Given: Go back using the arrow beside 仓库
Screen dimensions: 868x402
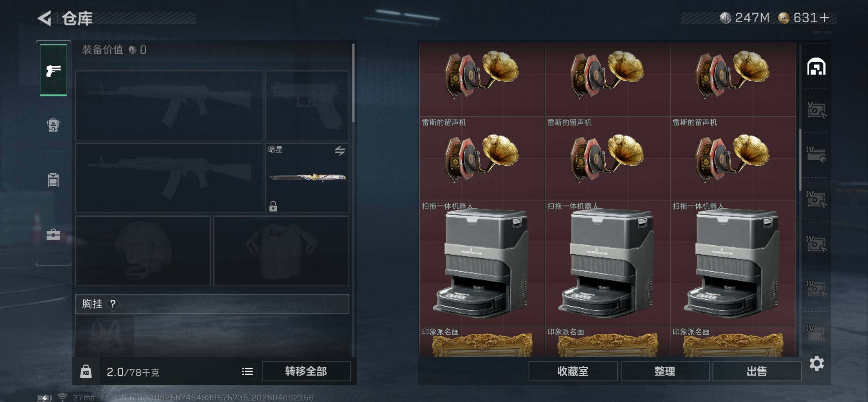Looking at the screenshot, I should tap(44, 18).
